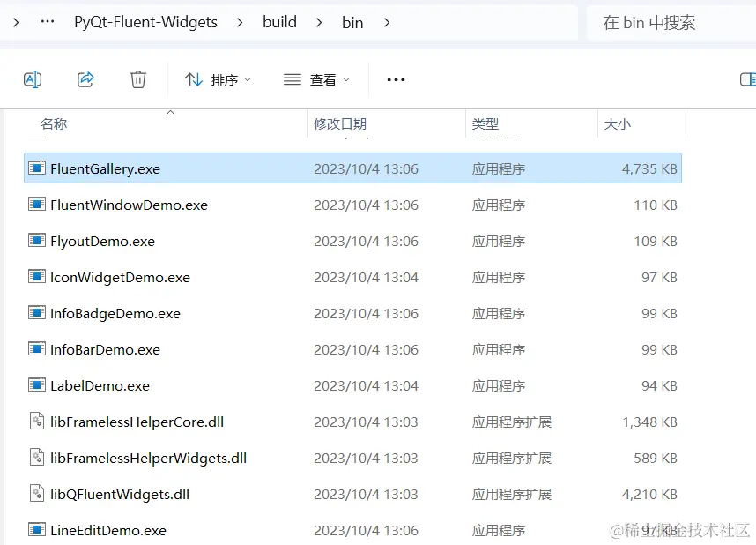Click size 109 KB of FlyoutDemo.exe
This screenshot has width=756, height=545.
[x=656, y=242]
